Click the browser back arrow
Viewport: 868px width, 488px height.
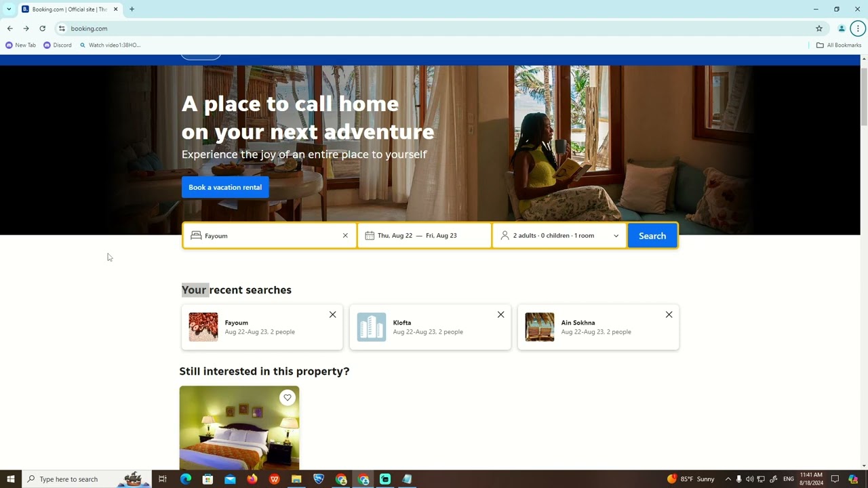[9, 28]
